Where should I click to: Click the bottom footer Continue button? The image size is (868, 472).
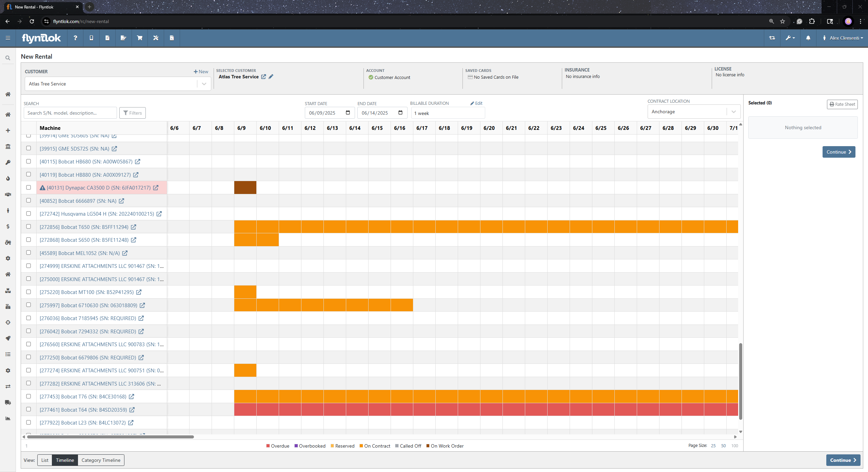[x=843, y=460]
